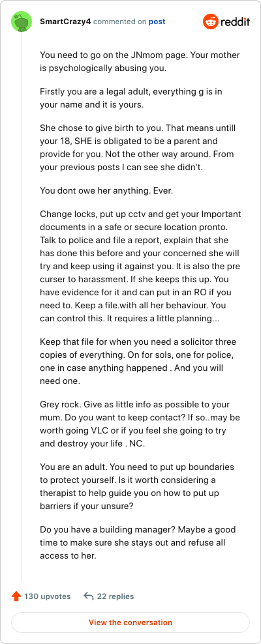Viewport: 261px width, 644px height.
Task: Click the reddit wordmark text
Action: pos(235,22)
